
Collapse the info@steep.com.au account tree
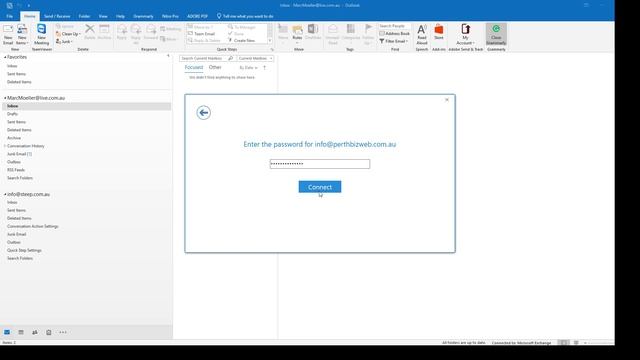click(5, 195)
